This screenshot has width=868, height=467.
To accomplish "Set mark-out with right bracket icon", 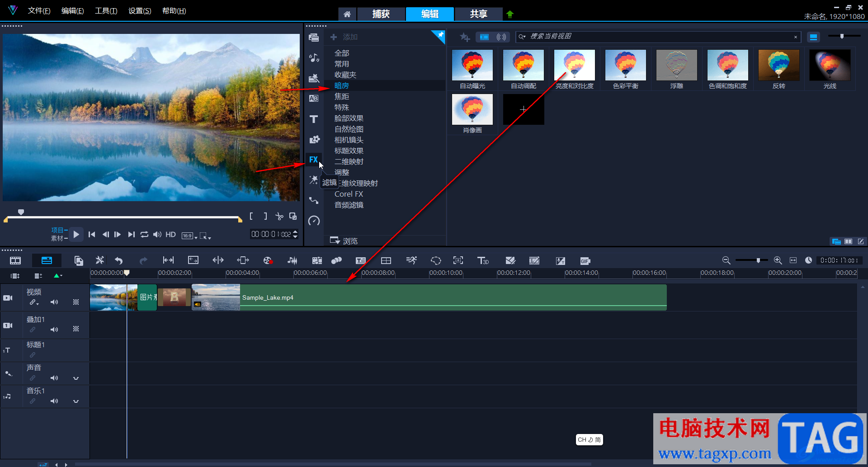I will (x=265, y=216).
